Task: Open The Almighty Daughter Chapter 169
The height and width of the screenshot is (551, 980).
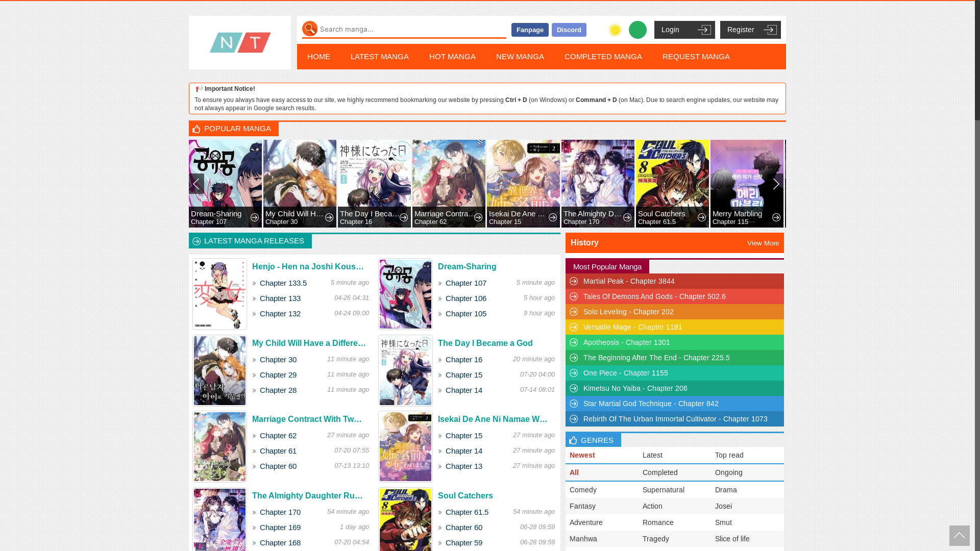Action: pos(280,528)
